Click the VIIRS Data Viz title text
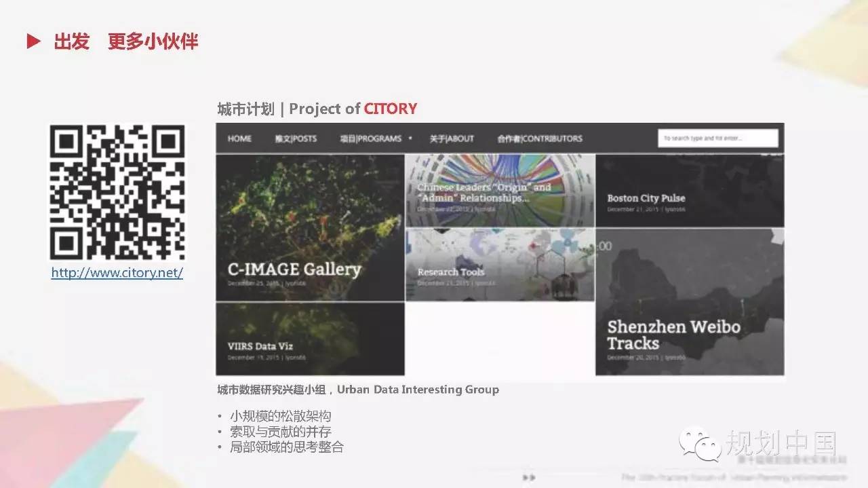 point(260,346)
